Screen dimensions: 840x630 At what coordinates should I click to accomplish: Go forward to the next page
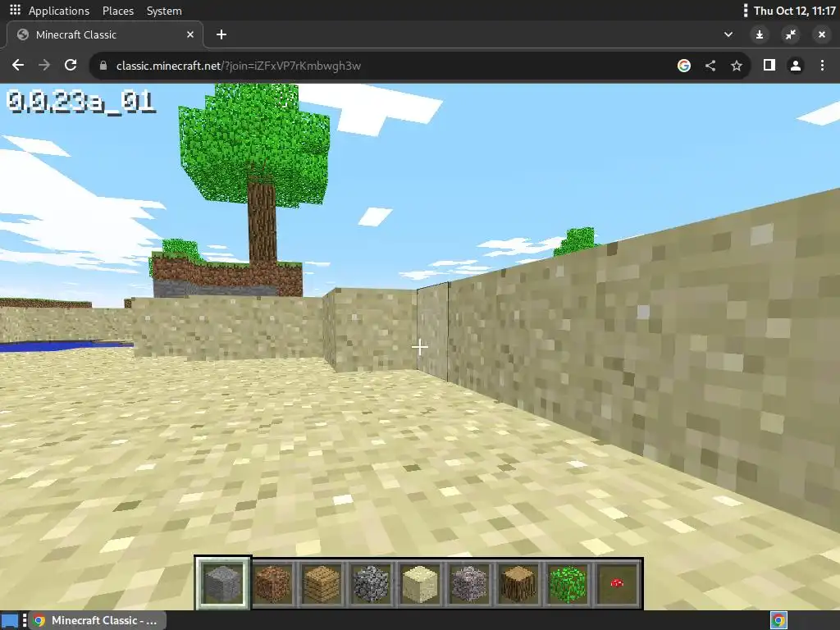click(x=44, y=66)
